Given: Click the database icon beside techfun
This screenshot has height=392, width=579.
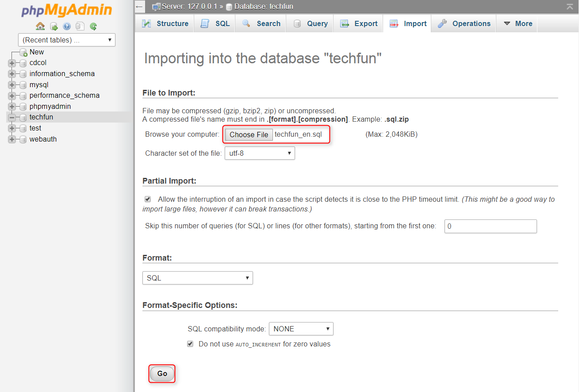Looking at the screenshot, I should pyautogui.click(x=23, y=117).
